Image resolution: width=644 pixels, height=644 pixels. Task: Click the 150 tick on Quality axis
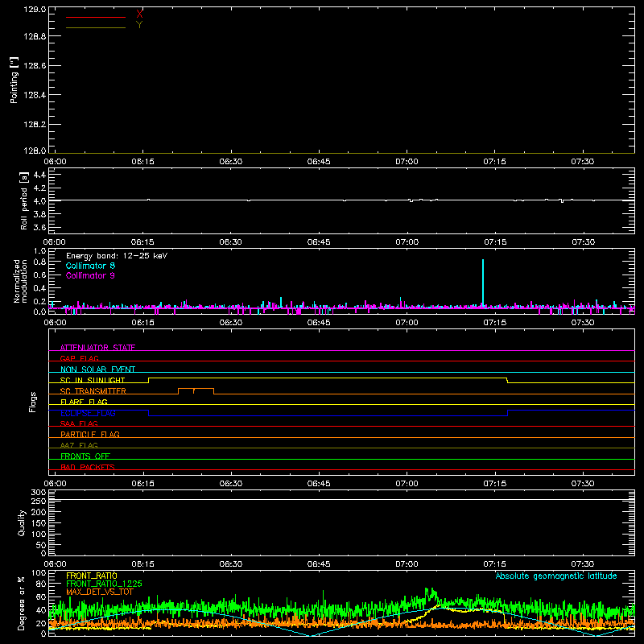coord(38,523)
